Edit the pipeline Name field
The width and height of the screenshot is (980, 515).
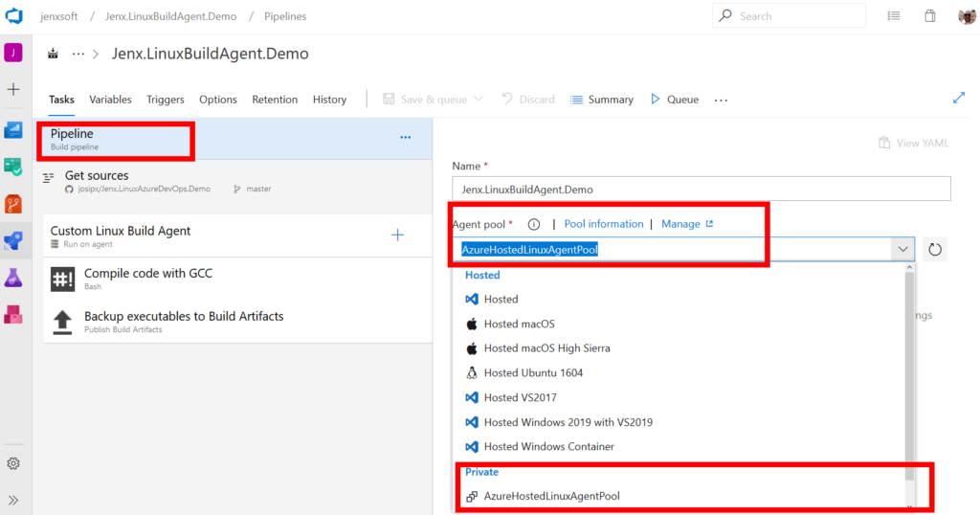(x=702, y=189)
